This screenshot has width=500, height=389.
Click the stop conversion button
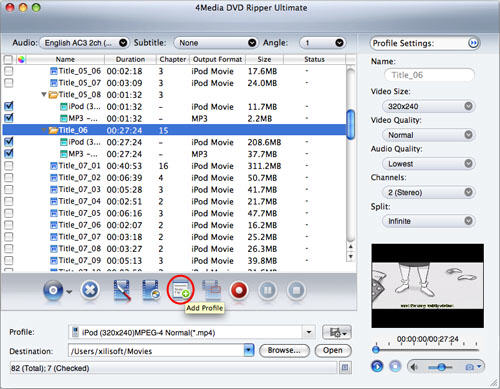[x=296, y=290]
